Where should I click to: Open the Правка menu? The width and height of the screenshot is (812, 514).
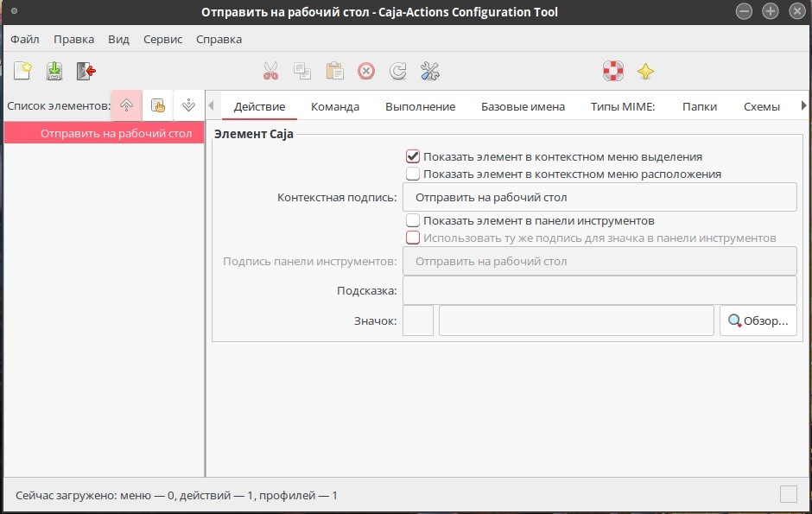click(73, 40)
